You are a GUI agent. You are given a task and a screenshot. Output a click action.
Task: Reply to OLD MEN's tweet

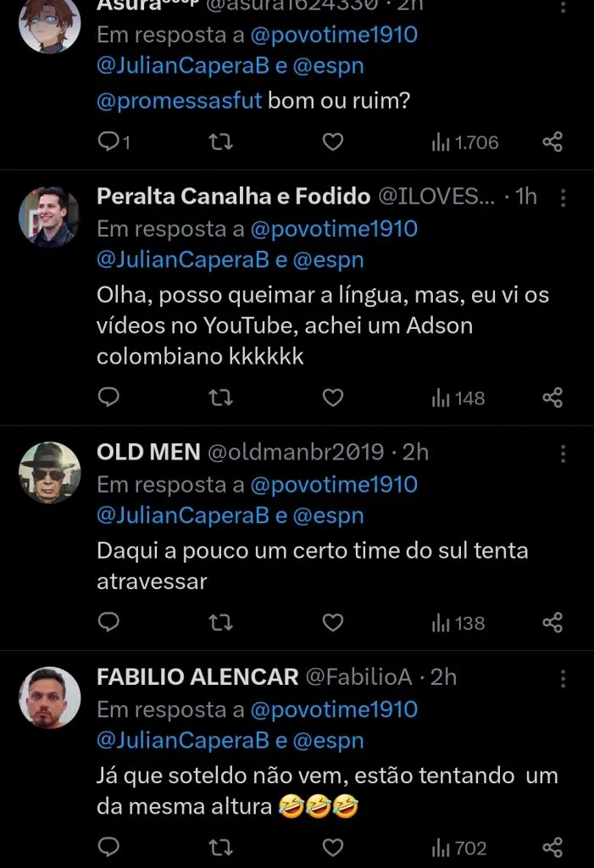point(108,622)
